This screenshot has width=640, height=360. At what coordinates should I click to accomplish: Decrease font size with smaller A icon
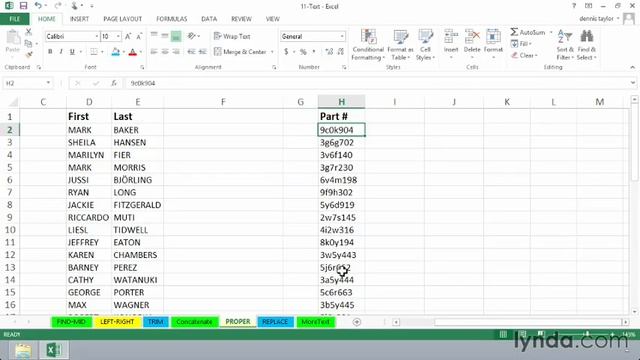[139, 36]
